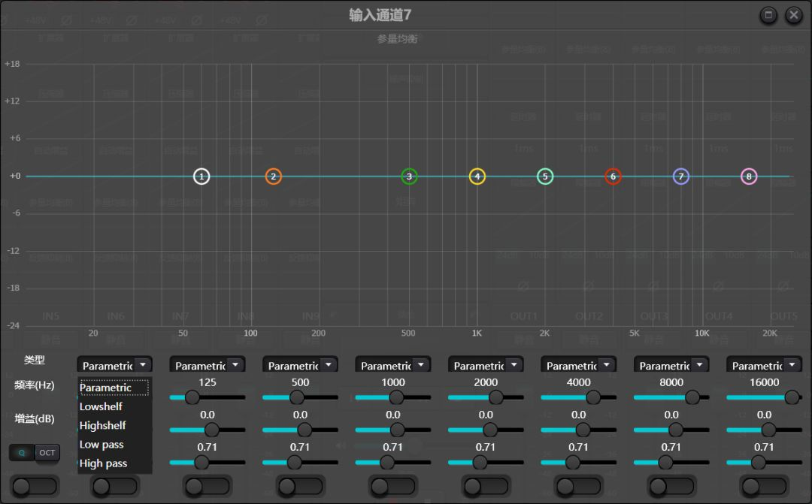Select EQ band marker 1 on the curve
The height and width of the screenshot is (504, 812).
pos(201,176)
